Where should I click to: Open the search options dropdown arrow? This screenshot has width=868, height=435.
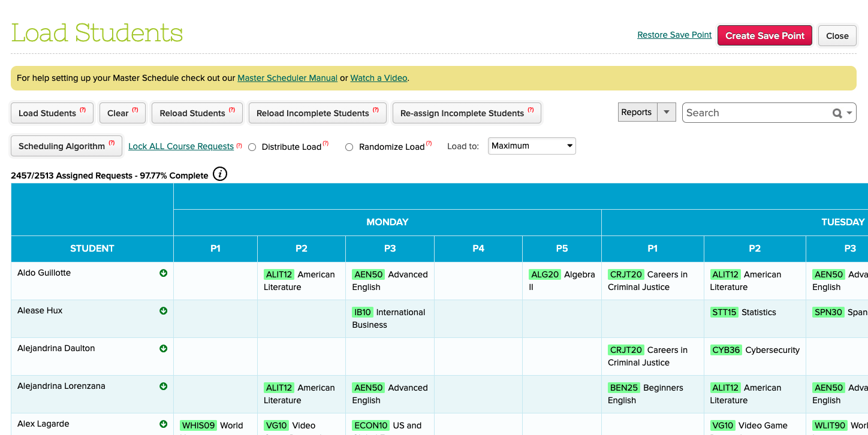(850, 113)
